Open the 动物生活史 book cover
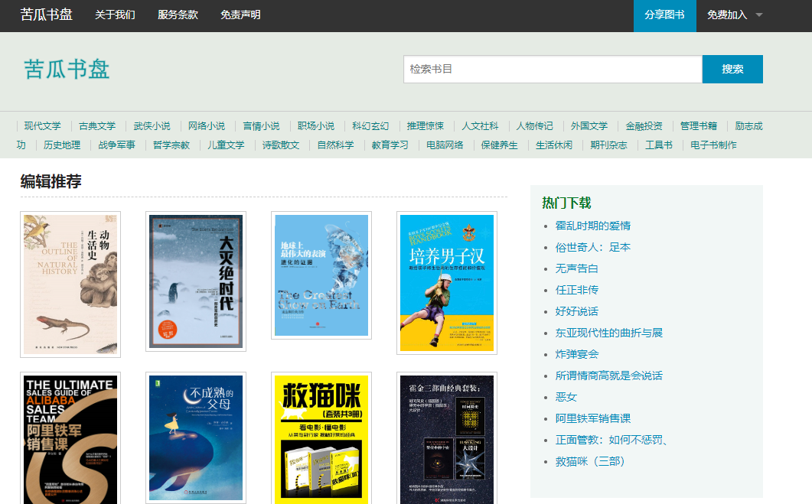The image size is (812, 504). pyautogui.click(x=70, y=284)
